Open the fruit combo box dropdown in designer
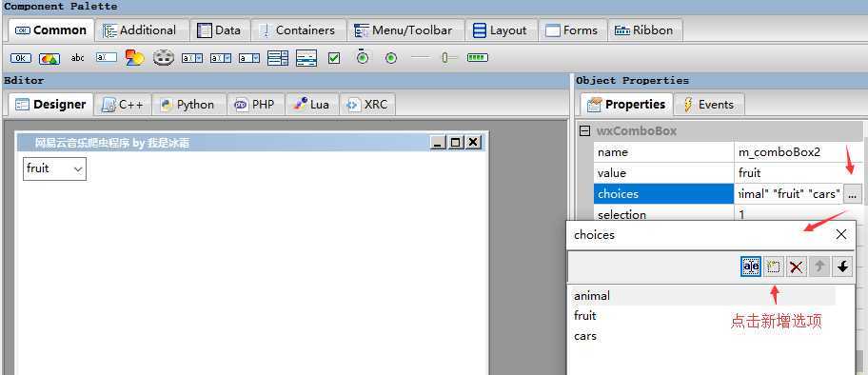This screenshot has height=375, width=868. [x=79, y=169]
